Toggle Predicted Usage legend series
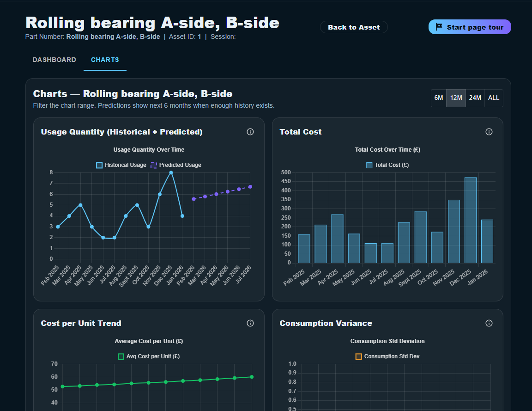532x411 pixels. tap(176, 165)
